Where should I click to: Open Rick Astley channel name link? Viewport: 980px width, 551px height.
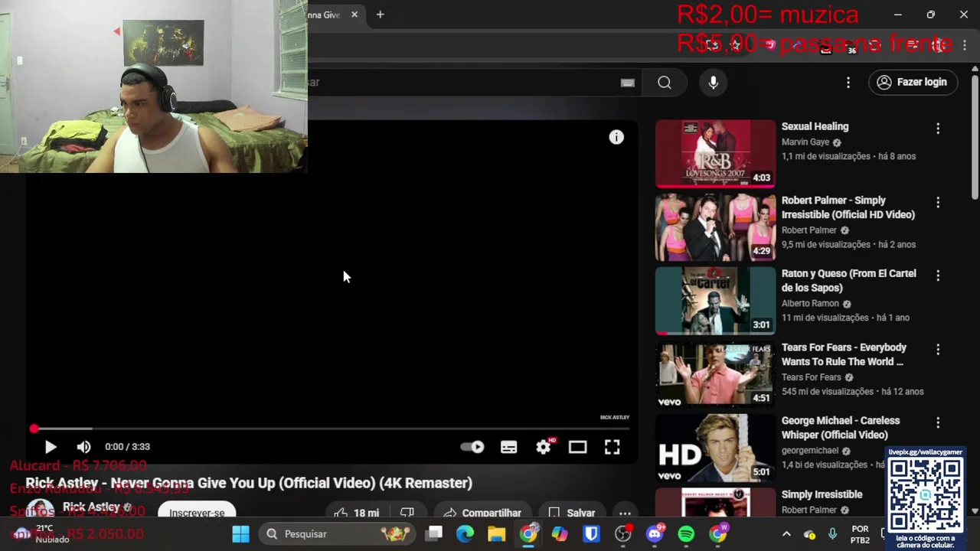pos(91,507)
